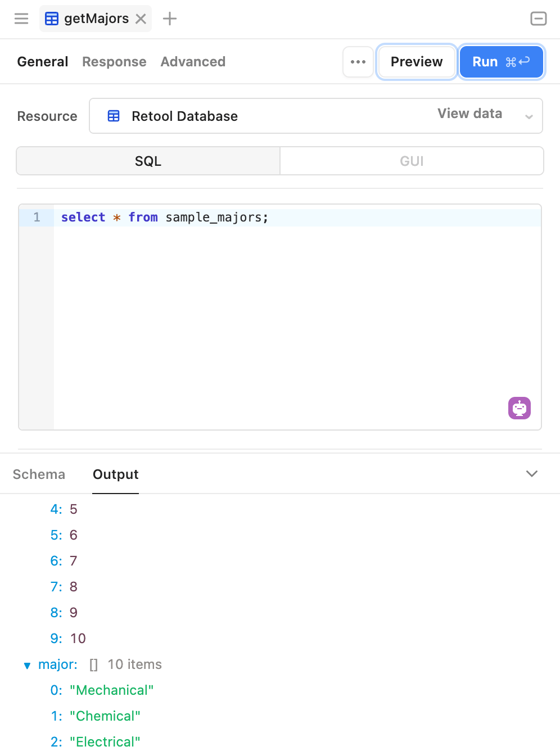Select output row 5: 6

point(64,535)
